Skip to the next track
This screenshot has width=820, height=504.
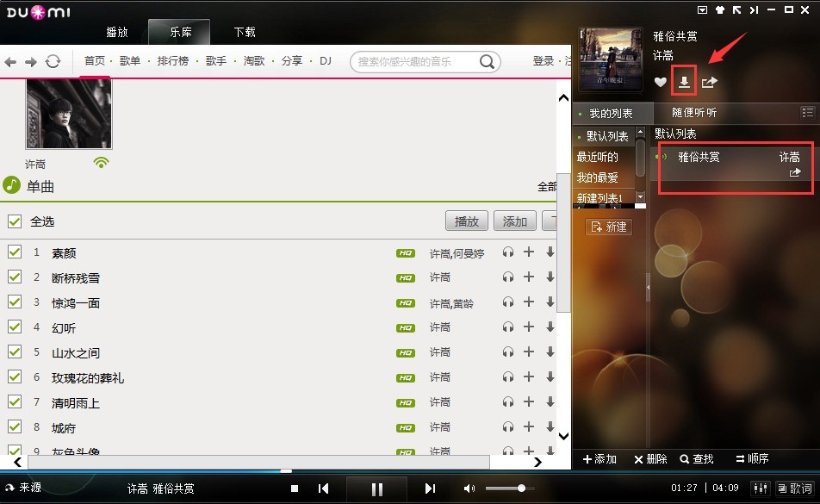(430, 488)
